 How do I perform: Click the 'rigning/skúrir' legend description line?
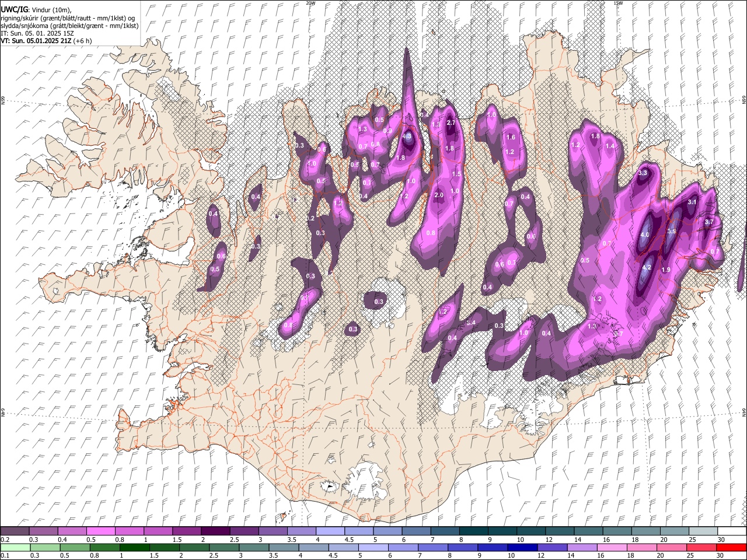click(x=68, y=17)
